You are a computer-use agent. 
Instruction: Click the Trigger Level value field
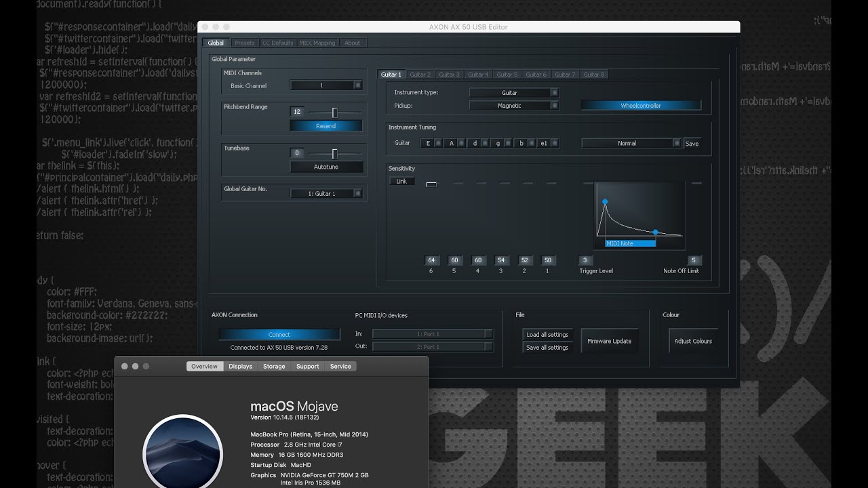tap(585, 260)
